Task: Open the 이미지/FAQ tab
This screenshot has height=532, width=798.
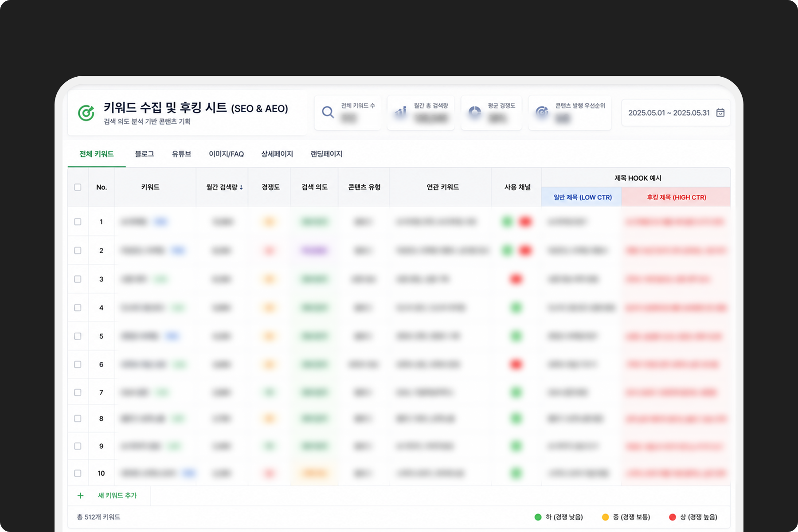Action: (x=226, y=154)
